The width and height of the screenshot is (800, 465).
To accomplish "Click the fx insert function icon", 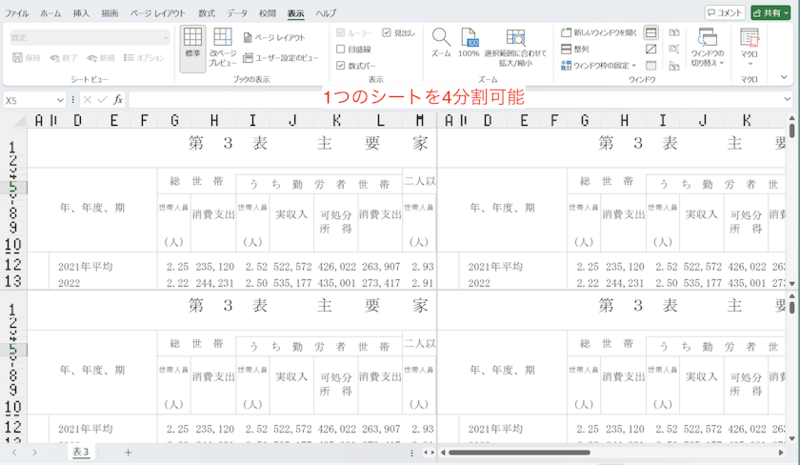I will click(118, 100).
